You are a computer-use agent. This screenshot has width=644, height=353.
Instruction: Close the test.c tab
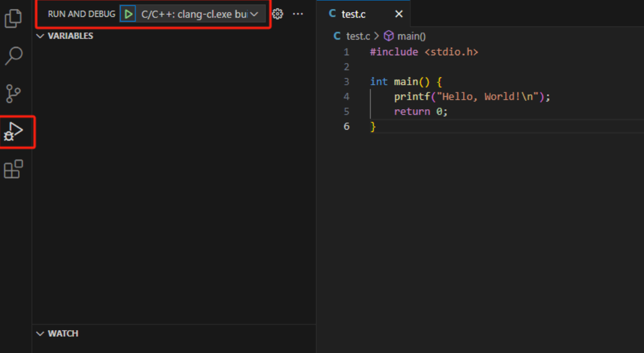coord(399,14)
